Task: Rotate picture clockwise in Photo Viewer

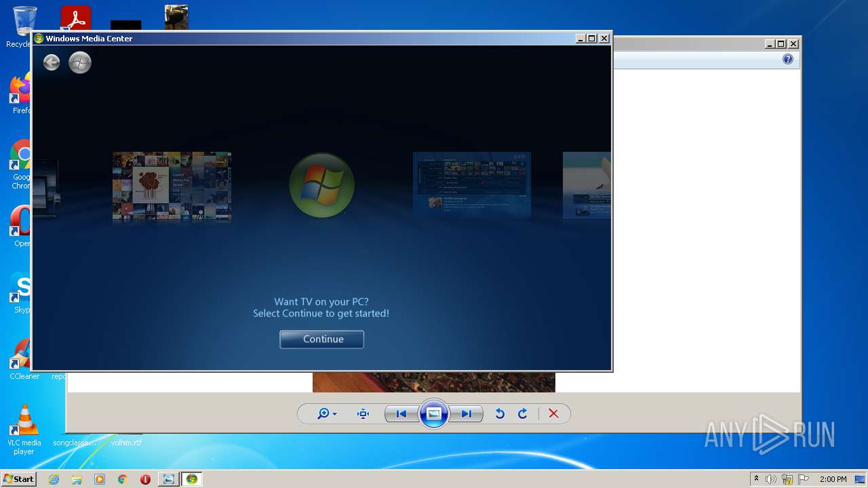Action: click(523, 413)
